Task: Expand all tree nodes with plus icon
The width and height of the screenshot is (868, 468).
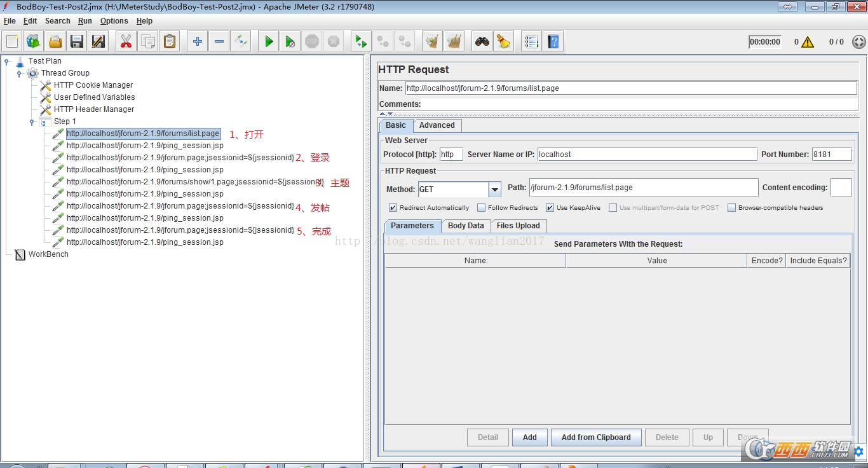Action: pos(198,42)
